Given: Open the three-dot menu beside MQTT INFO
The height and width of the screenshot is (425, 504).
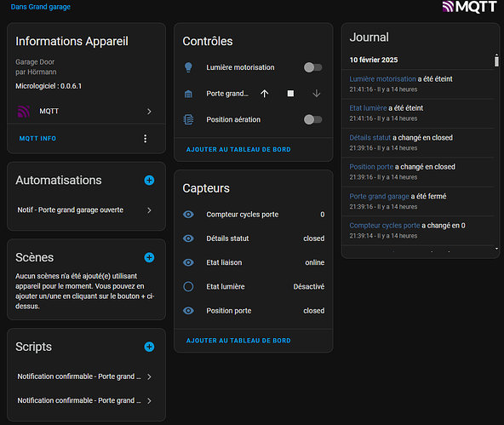Looking at the screenshot, I should pos(146,139).
